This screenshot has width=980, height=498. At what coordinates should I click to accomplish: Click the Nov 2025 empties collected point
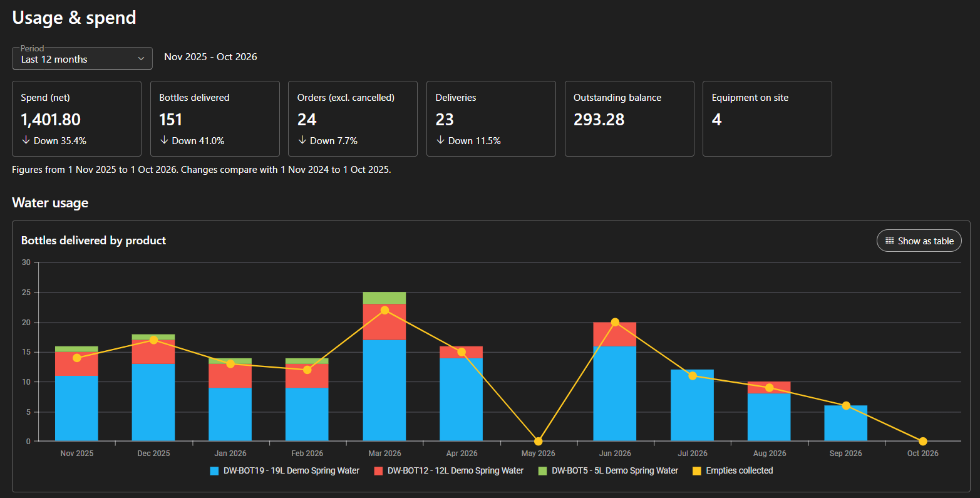pyautogui.click(x=77, y=358)
